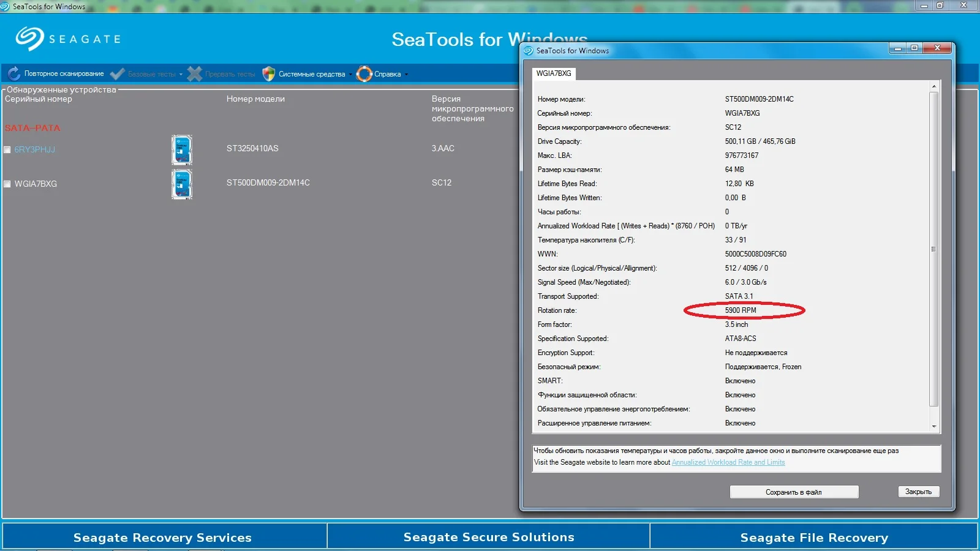Click the SeaTools icon in main window title bar
This screenshot has width=980, height=551.
click(5, 7)
